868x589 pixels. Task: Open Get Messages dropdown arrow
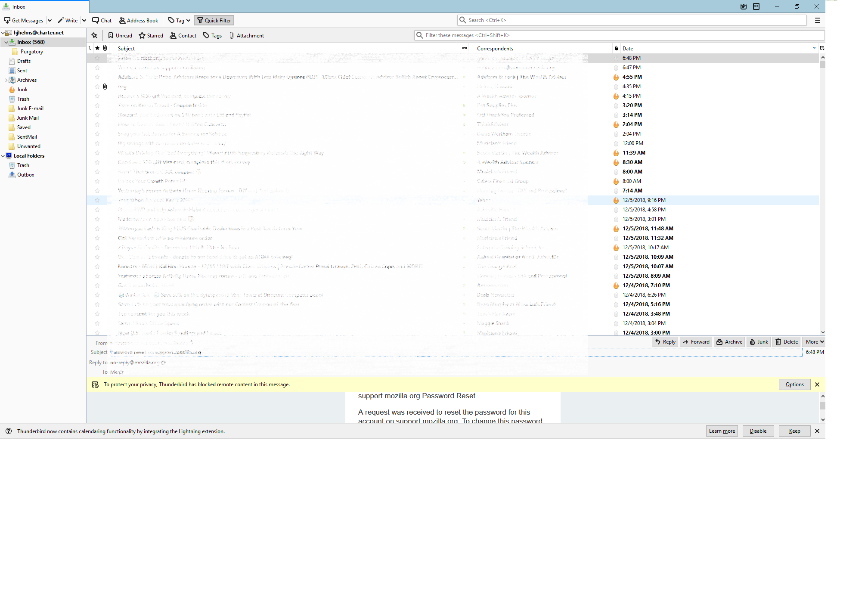pos(50,20)
